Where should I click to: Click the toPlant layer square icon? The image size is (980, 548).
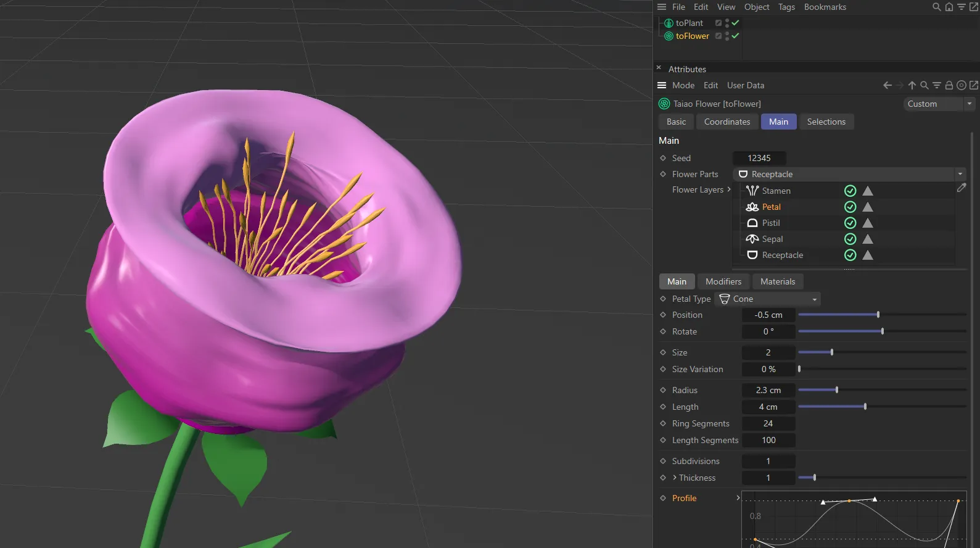pos(719,23)
